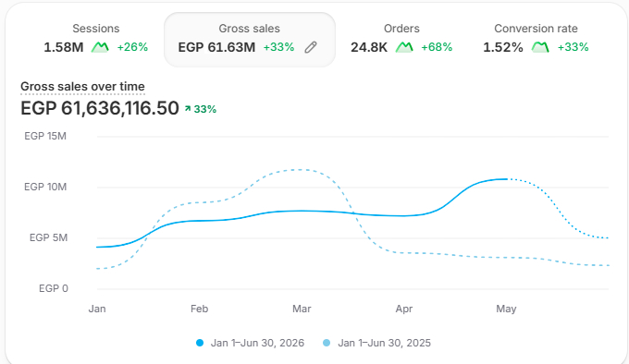Image resolution: width=629 pixels, height=364 pixels.
Task: Click the Jan label on the x-axis
Action: [x=97, y=309]
